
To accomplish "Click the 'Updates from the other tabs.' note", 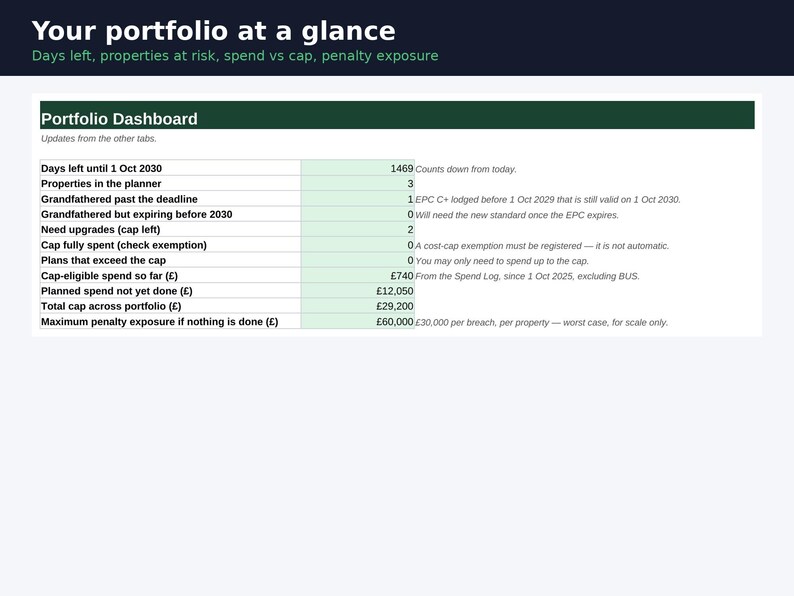I will pyautogui.click(x=99, y=139).
